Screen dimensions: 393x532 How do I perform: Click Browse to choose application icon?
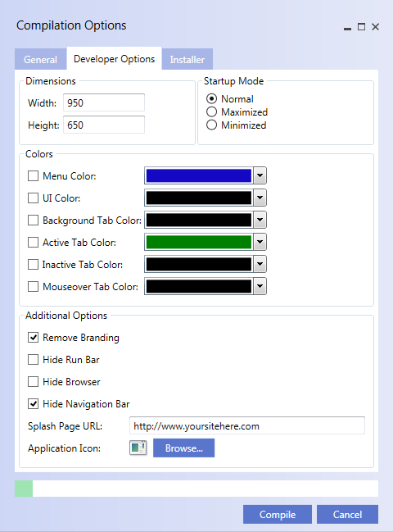(184, 448)
